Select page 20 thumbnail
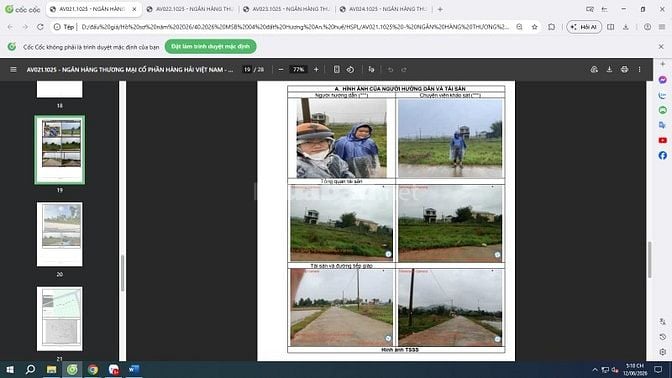 60,234
